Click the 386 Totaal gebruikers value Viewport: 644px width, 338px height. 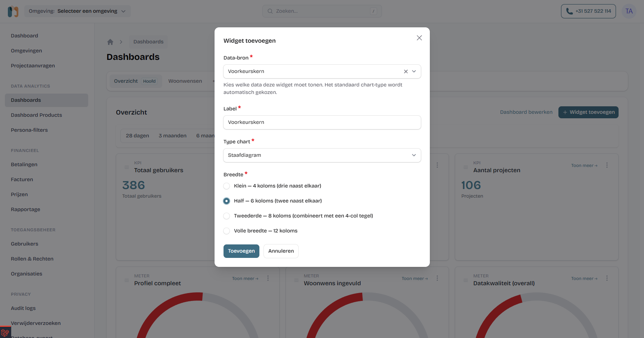tap(133, 185)
